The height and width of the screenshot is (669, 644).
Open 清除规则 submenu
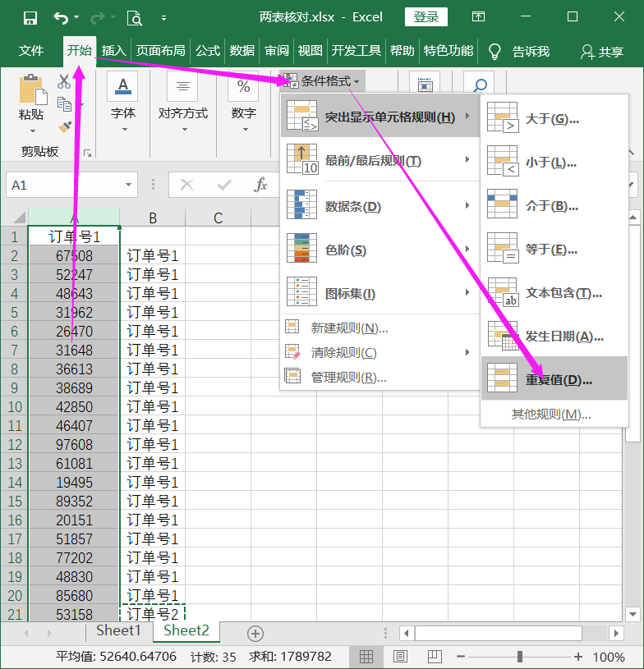tap(380, 352)
